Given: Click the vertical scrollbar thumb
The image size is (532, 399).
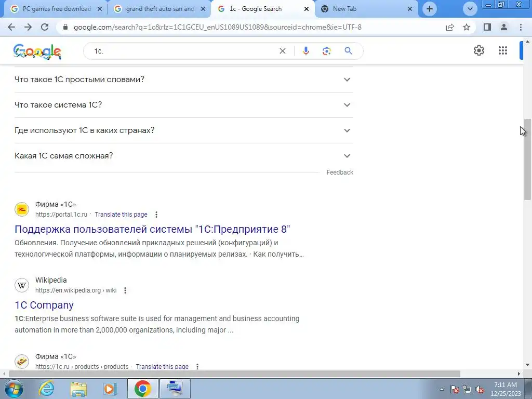Looking at the screenshot, I should (x=527, y=159).
